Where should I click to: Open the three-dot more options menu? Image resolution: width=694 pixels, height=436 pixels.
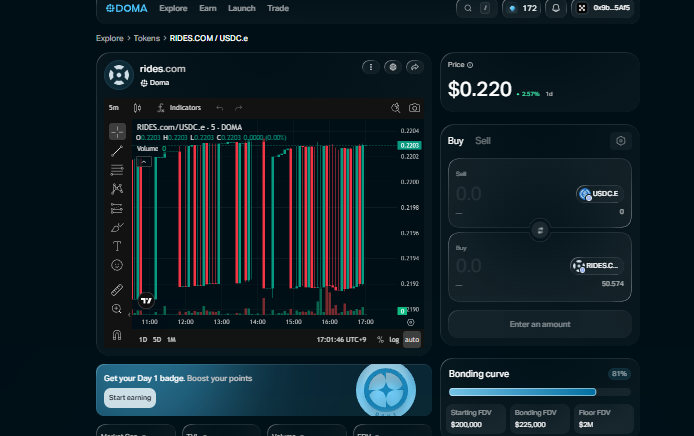pos(370,67)
